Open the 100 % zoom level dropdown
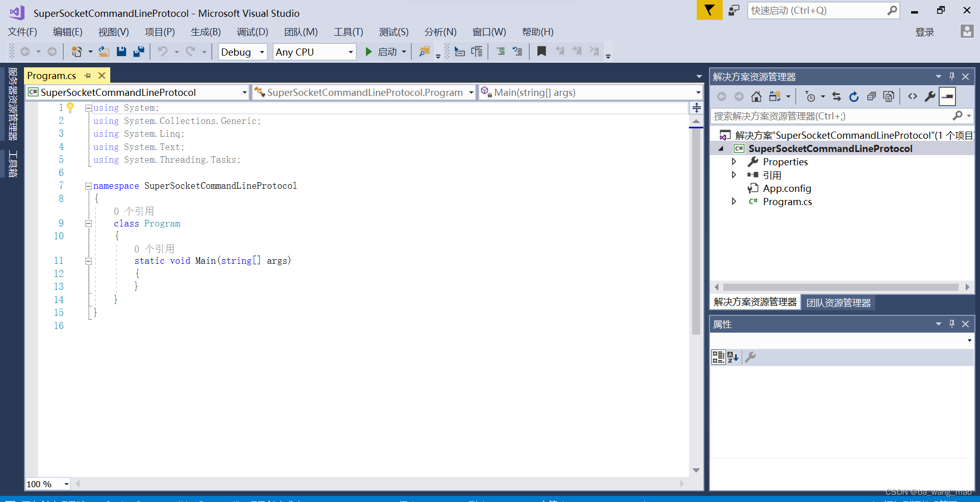The width and height of the screenshot is (980, 502). click(48, 484)
